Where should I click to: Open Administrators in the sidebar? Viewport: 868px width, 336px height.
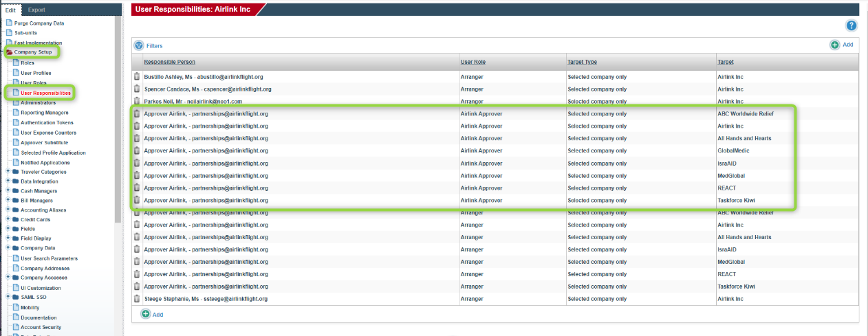pyautogui.click(x=39, y=102)
